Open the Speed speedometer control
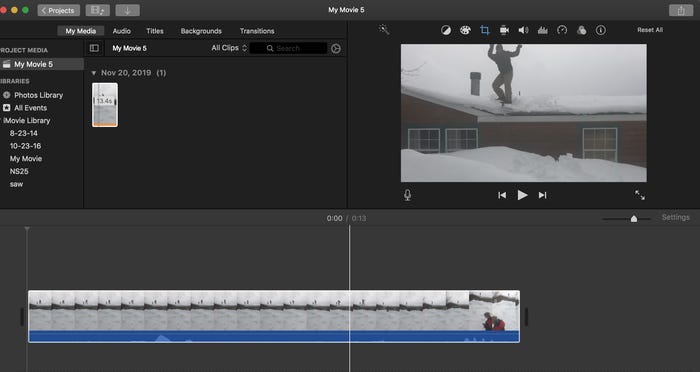Image resolution: width=700 pixels, height=372 pixels. click(x=562, y=30)
